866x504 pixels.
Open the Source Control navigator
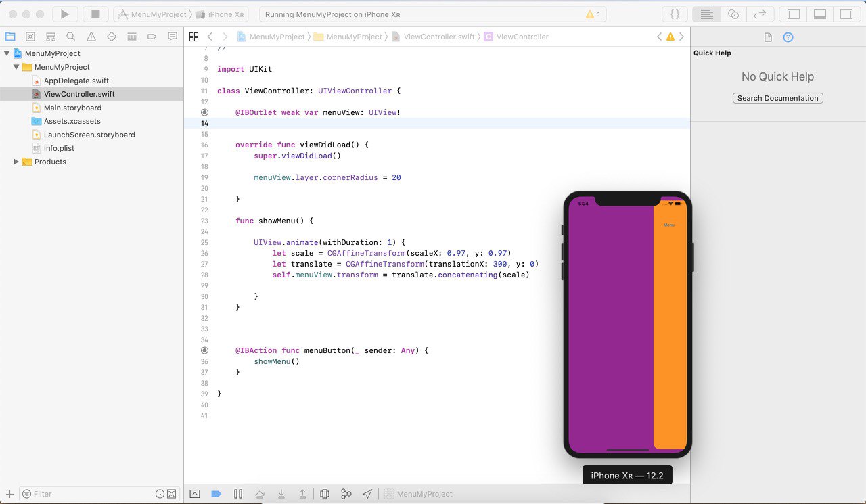coord(30,37)
